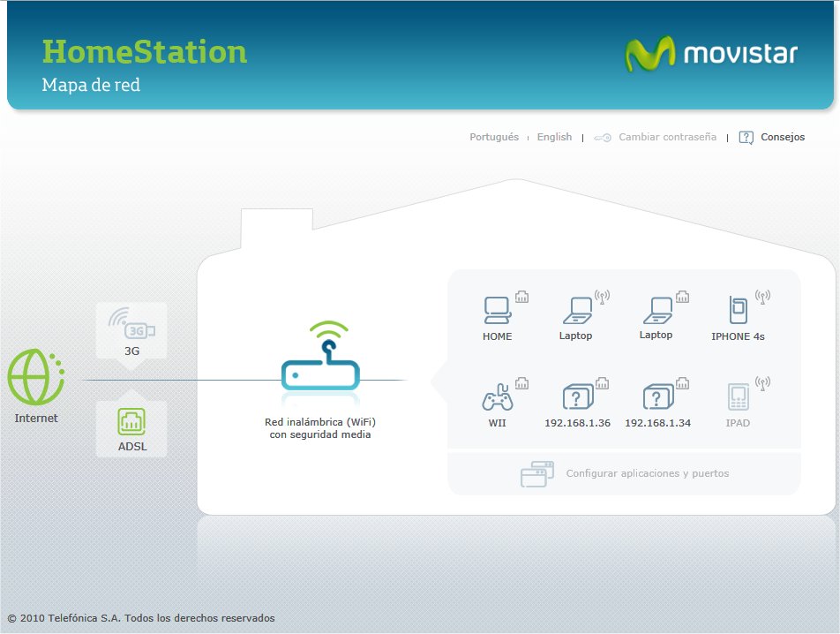Image resolution: width=840 pixels, height=634 pixels.
Task: Switch language to English
Action: pos(554,137)
